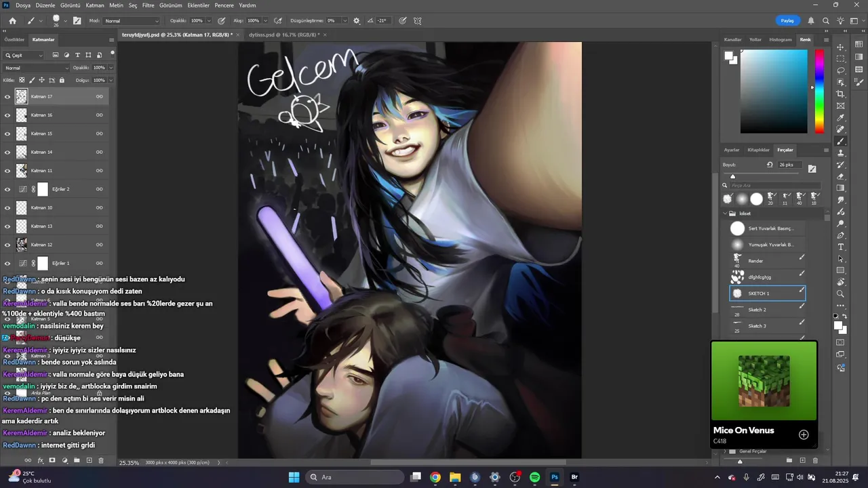The width and height of the screenshot is (868, 488).
Task: Select the Render brush preset
Action: coord(767,260)
